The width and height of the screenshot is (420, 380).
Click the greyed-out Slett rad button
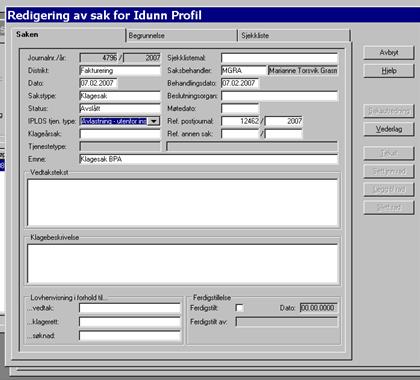click(x=389, y=207)
